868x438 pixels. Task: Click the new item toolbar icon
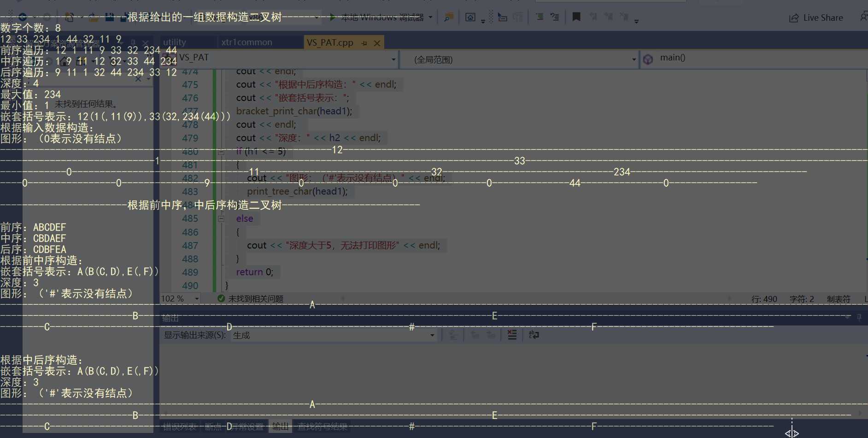[69, 18]
